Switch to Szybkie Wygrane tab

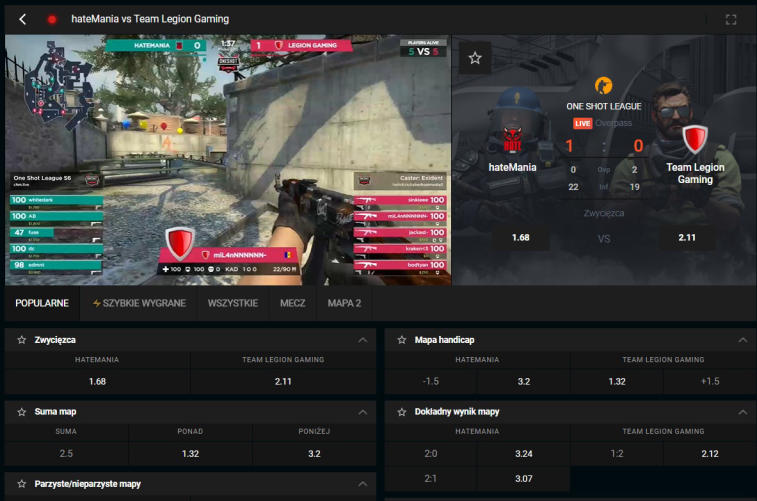(139, 303)
